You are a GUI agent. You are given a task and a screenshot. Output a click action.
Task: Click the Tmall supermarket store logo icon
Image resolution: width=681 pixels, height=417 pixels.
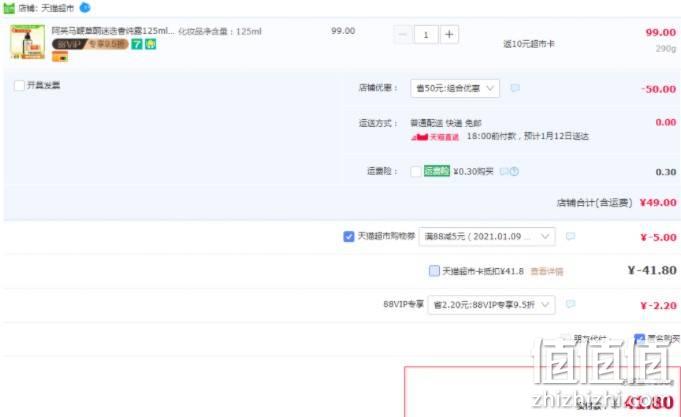pos(9,8)
